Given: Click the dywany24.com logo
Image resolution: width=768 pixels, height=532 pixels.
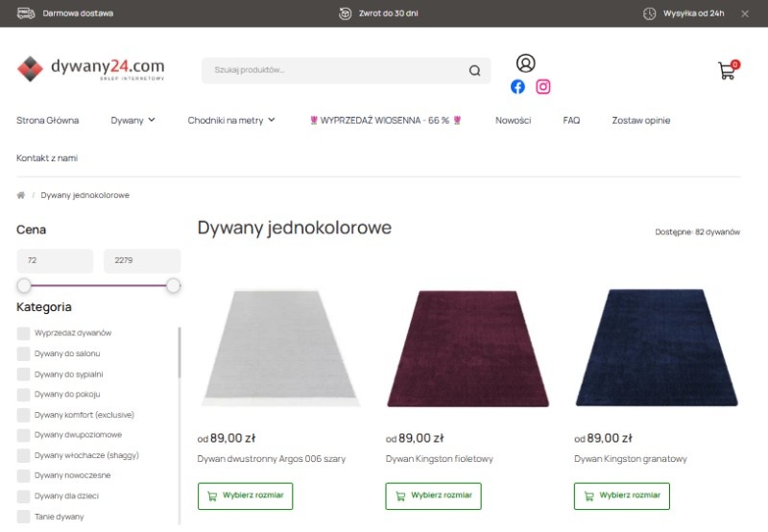Looking at the screenshot, I should tap(91, 68).
